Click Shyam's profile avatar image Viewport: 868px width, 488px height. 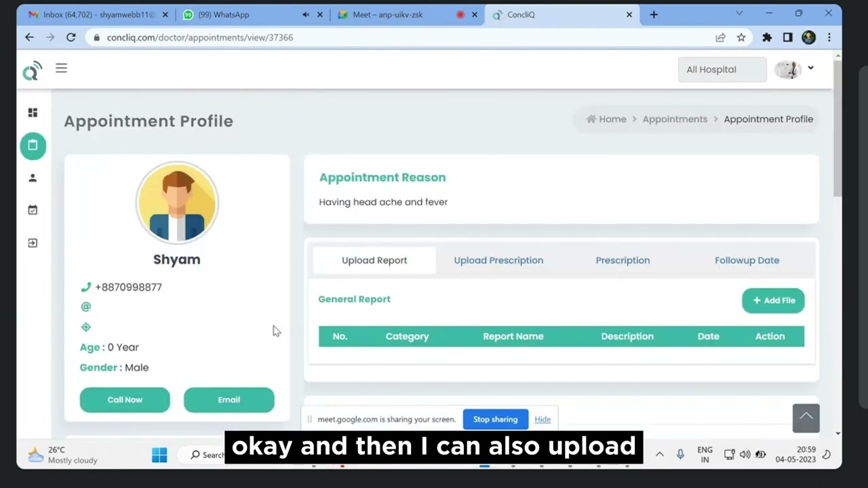177,203
